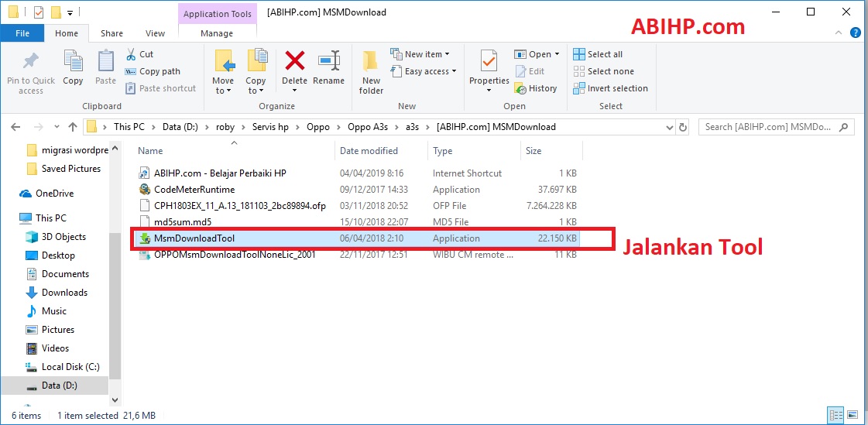Open Saved Pictures folder in sidebar
868x425 pixels.
coord(63,168)
